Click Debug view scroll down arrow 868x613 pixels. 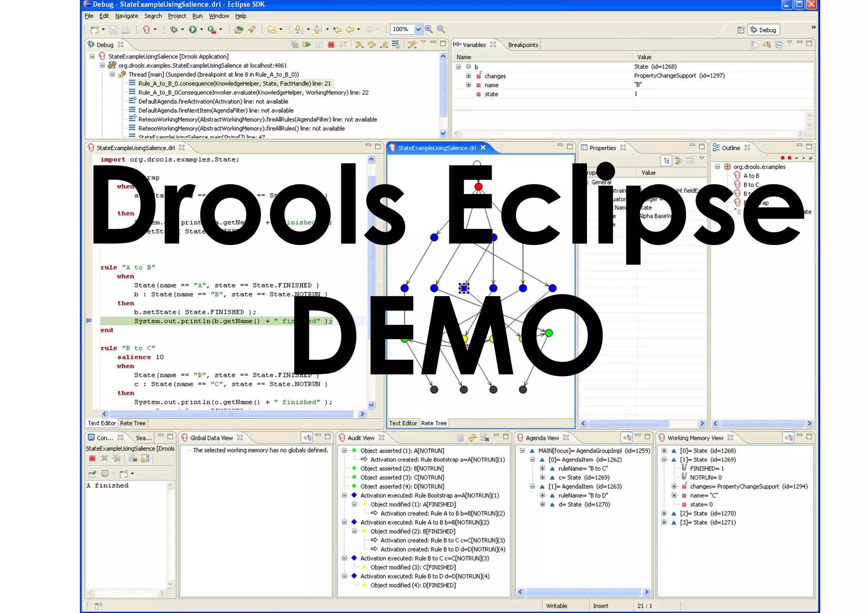[x=443, y=133]
